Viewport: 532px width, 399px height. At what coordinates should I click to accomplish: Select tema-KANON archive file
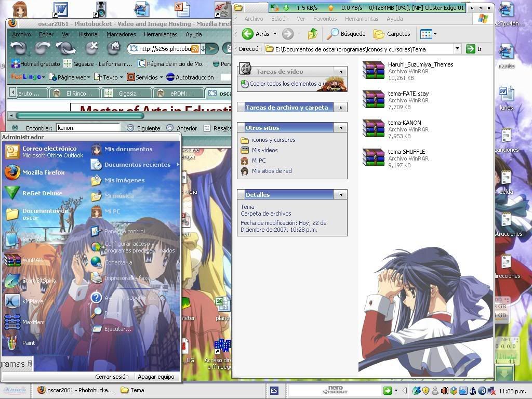click(x=395, y=129)
